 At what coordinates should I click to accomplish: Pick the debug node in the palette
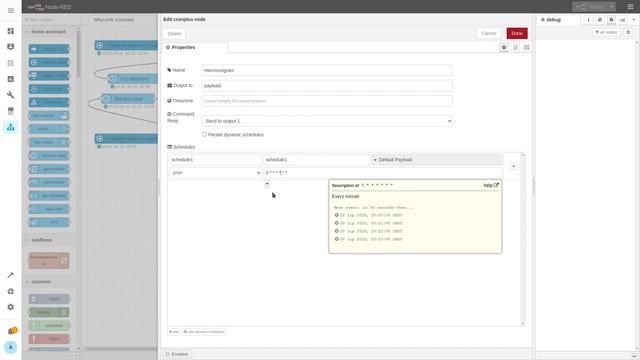coord(49,312)
